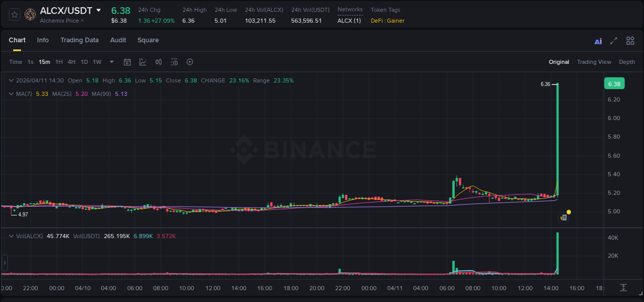
Task: Click the large green volume bar
Action: point(558,254)
